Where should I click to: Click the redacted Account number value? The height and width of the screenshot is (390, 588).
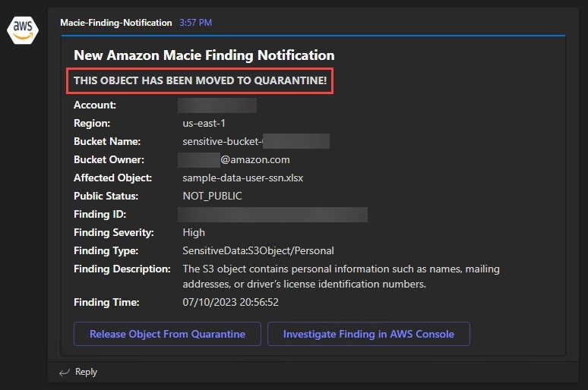pos(217,105)
